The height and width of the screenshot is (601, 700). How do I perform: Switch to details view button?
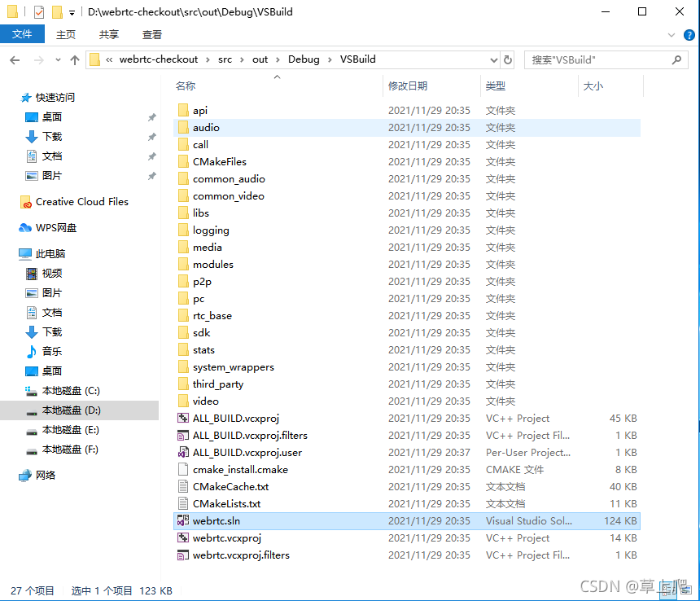pyautogui.click(x=668, y=590)
